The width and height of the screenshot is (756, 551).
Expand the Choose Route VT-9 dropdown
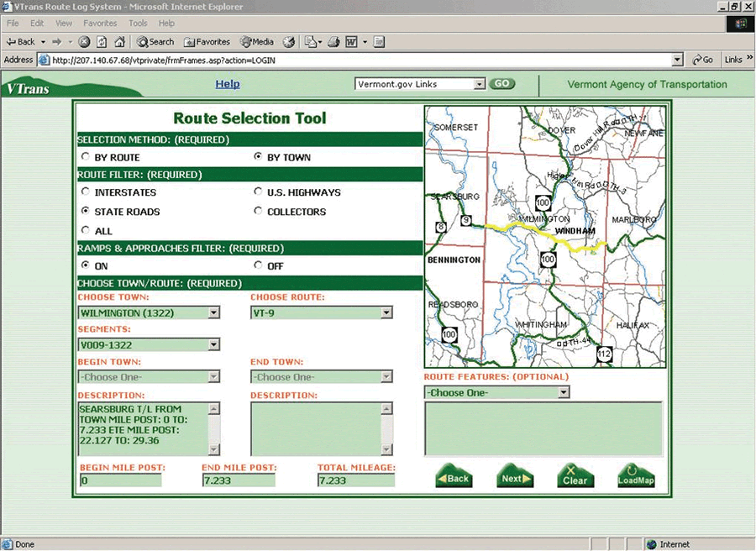(386, 312)
